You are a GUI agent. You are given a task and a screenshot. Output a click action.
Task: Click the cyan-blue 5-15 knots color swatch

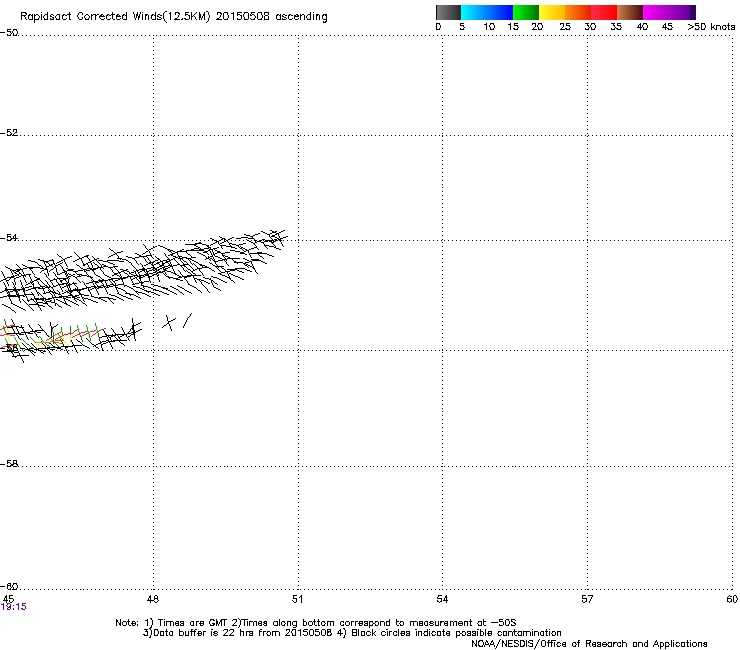coord(487,12)
